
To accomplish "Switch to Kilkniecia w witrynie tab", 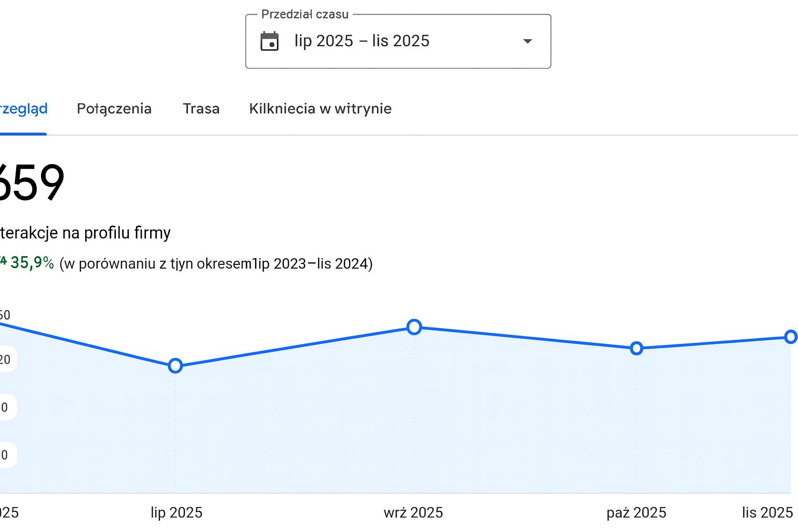I will point(320,109).
